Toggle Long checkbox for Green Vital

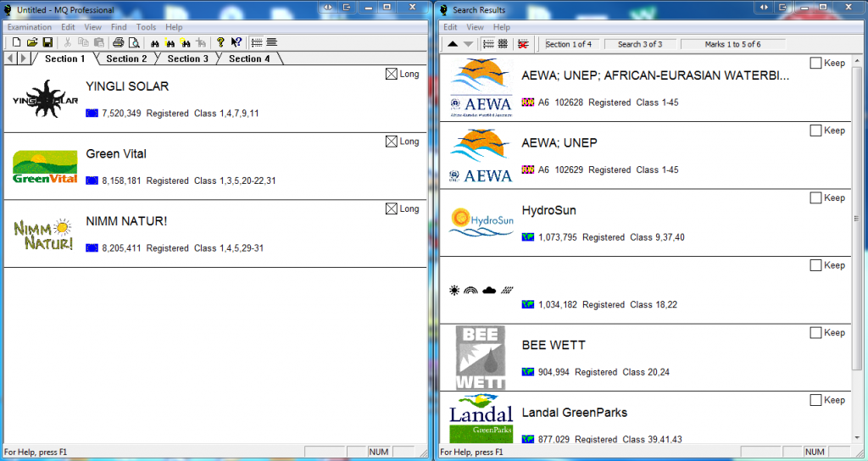(392, 142)
